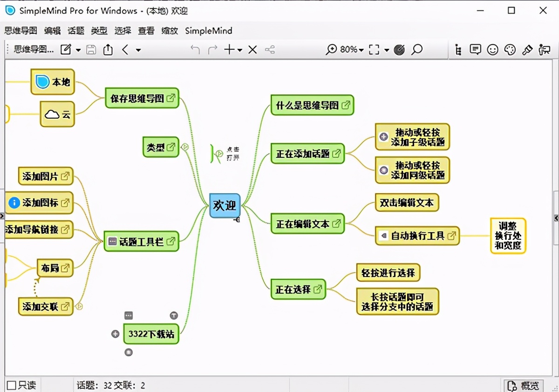Select the Undo icon in the toolbar
This screenshot has width=559, height=392.
coord(195,49)
